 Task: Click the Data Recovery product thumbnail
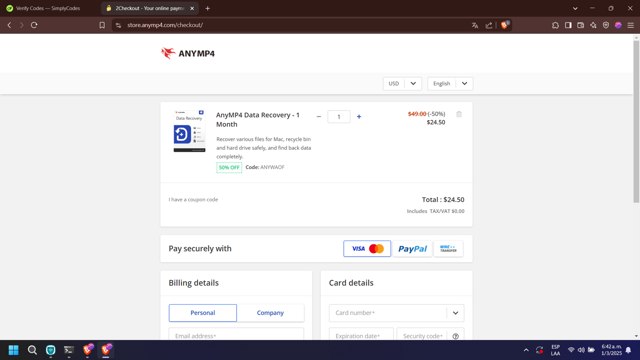click(189, 131)
